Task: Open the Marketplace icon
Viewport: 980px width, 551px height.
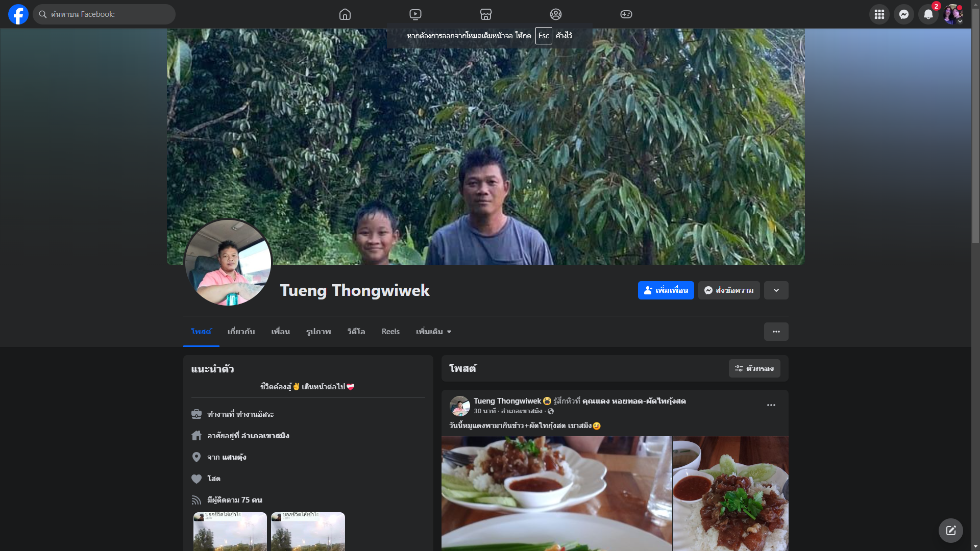Action: click(485, 14)
